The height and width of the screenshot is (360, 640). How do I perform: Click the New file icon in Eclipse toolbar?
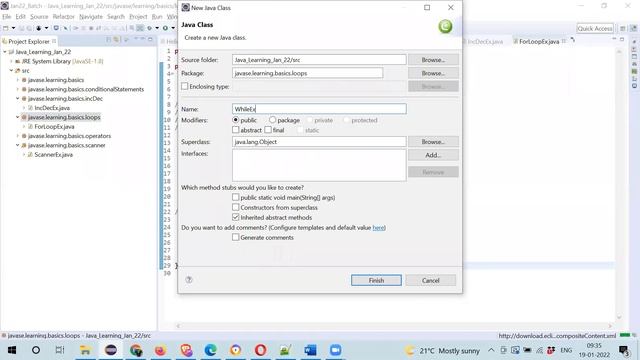(6, 28)
